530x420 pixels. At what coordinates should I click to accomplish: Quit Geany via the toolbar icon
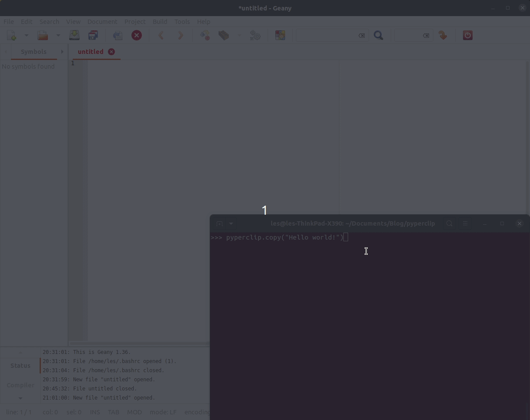point(467,35)
